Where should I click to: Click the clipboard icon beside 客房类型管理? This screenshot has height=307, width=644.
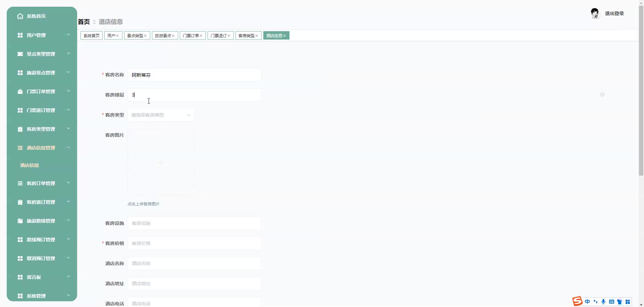click(x=20, y=129)
